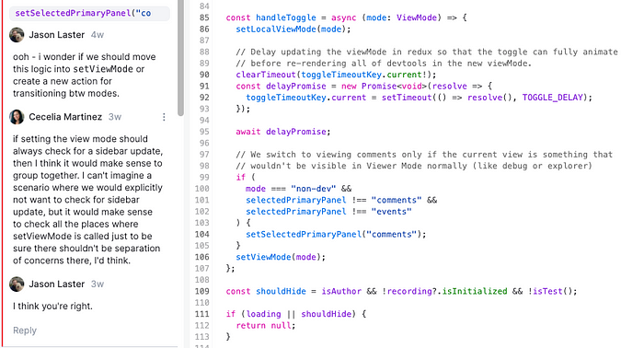Screen dimensions: 644x348
Task: Click the 3w timestamp next to Cecelia Martinez
Action: coord(115,117)
